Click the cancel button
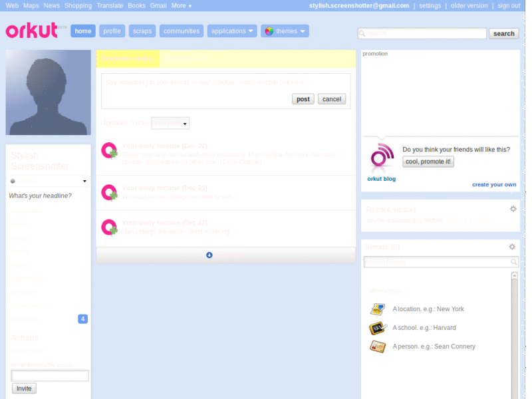532x399 pixels. point(331,98)
